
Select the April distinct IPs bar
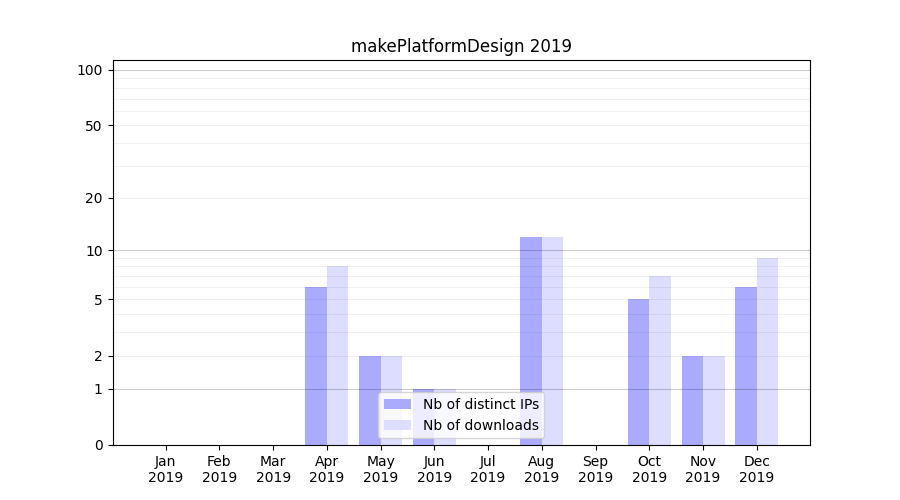pos(316,365)
